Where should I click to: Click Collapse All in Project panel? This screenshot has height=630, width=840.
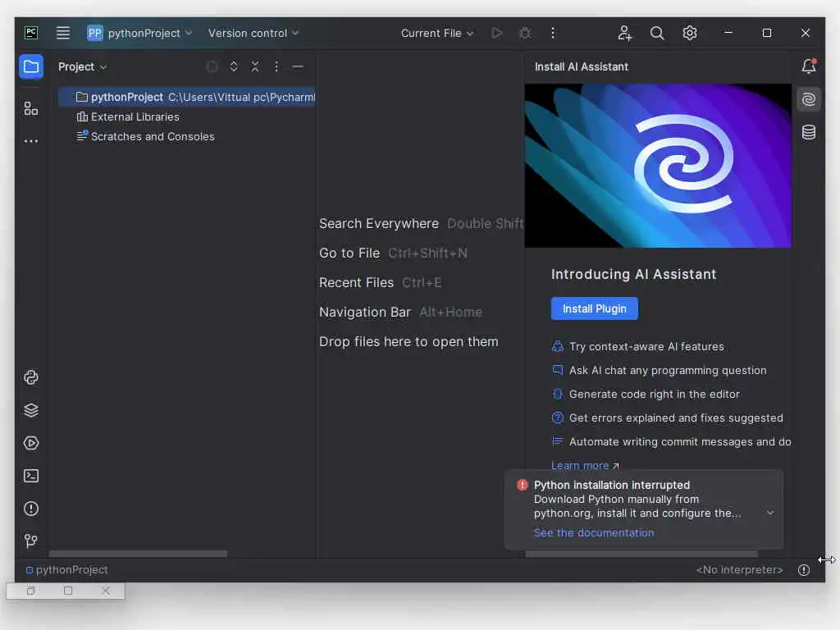point(255,66)
